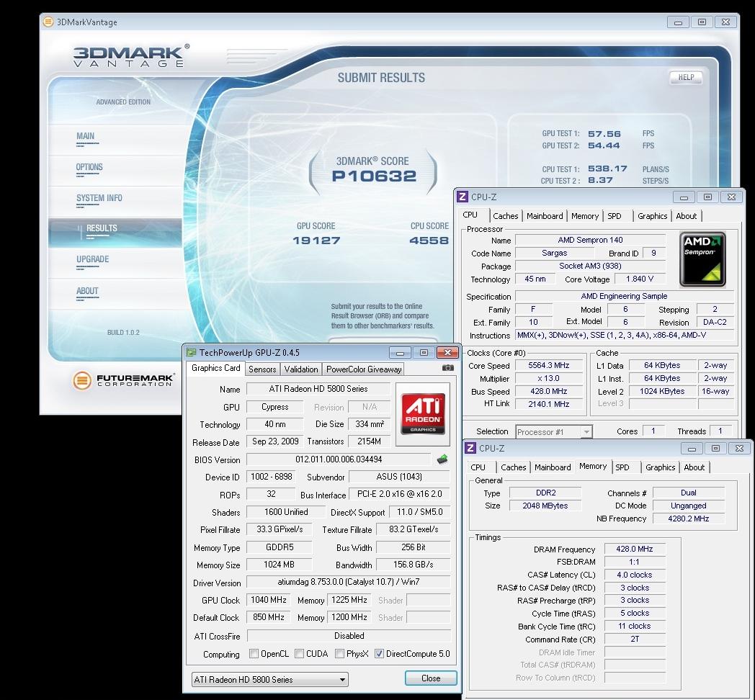Click the BIOS Version field in GPU-Z
755x700 pixels.
click(x=339, y=459)
